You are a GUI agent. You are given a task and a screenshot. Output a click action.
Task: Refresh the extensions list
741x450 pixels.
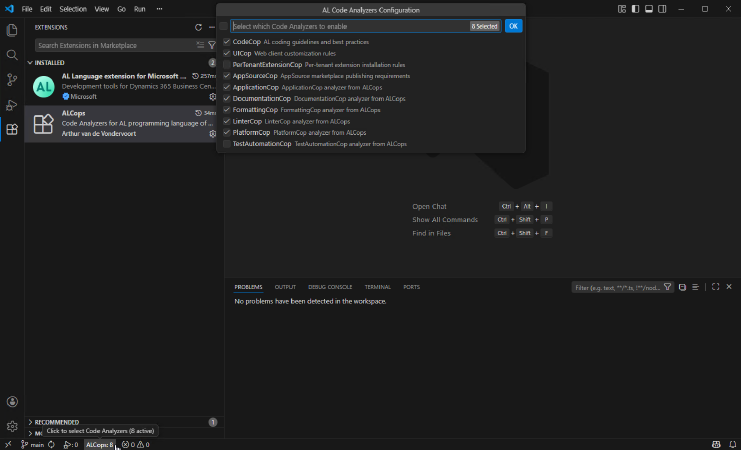(198, 27)
